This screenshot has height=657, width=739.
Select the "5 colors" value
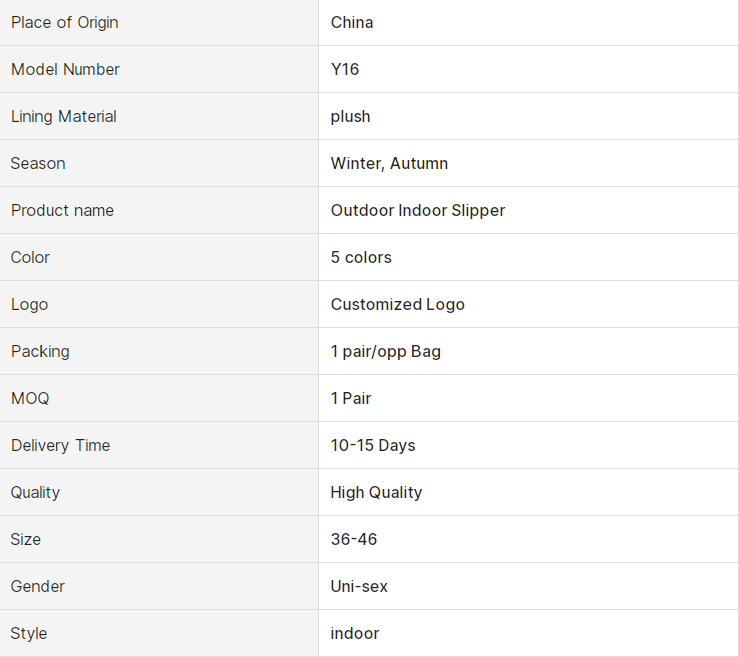pyautogui.click(x=361, y=257)
